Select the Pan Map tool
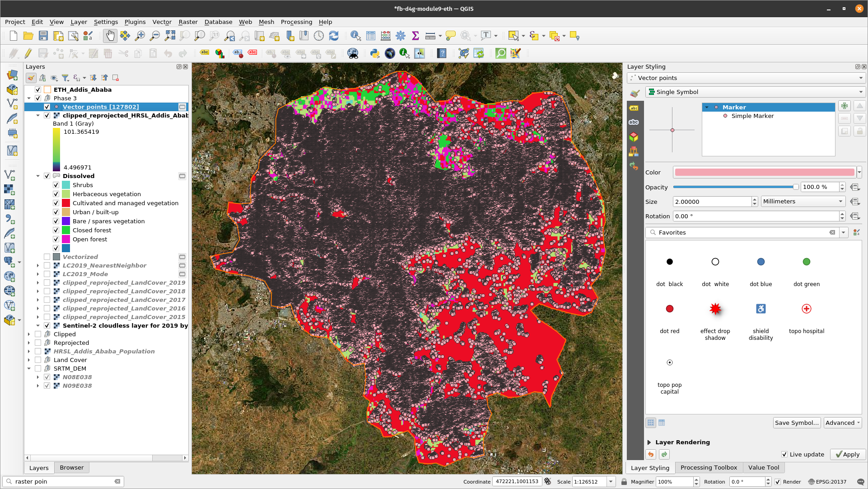Image resolution: width=868 pixels, height=489 pixels. 110,36
